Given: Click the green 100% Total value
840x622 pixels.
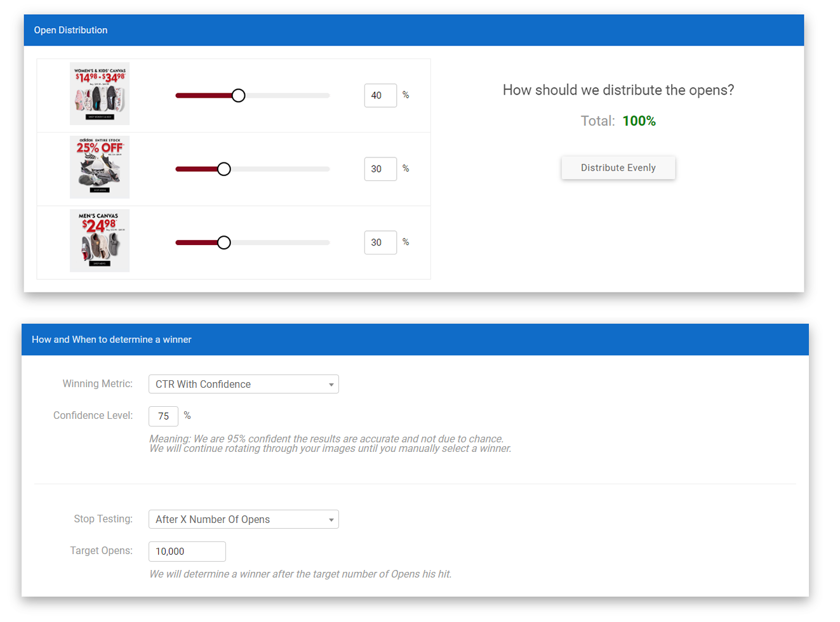Looking at the screenshot, I should (639, 121).
